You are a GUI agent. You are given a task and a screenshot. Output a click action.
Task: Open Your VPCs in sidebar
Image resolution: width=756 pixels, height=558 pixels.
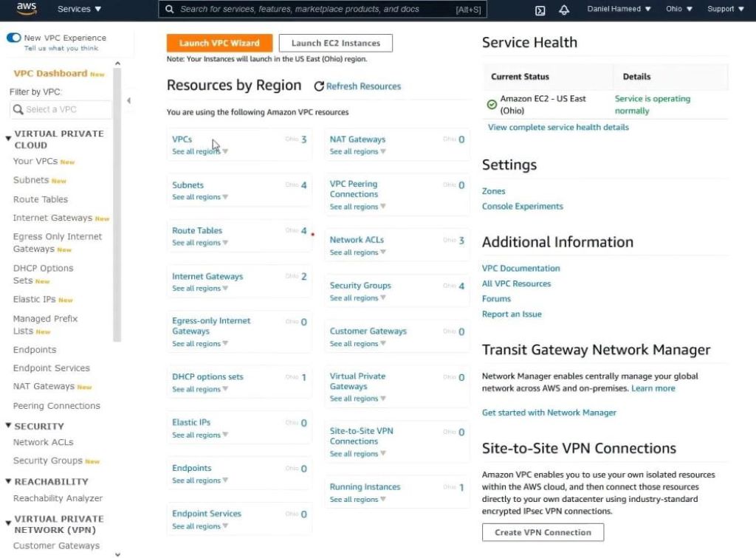(x=35, y=161)
